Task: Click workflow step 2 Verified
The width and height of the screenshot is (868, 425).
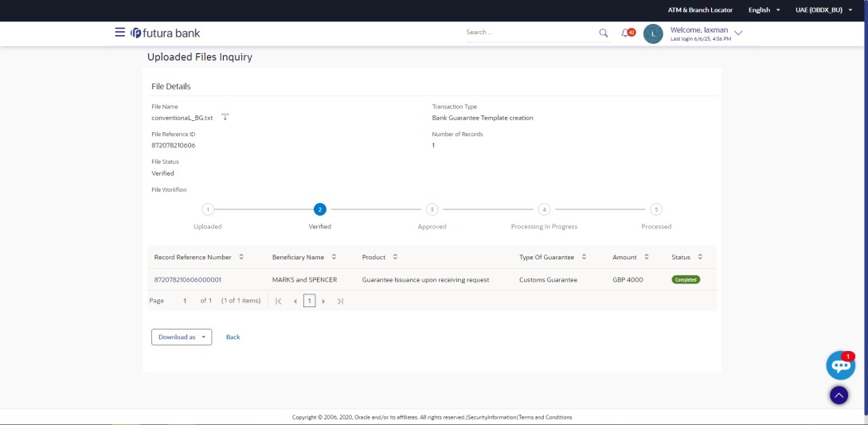Action: click(320, 210)
